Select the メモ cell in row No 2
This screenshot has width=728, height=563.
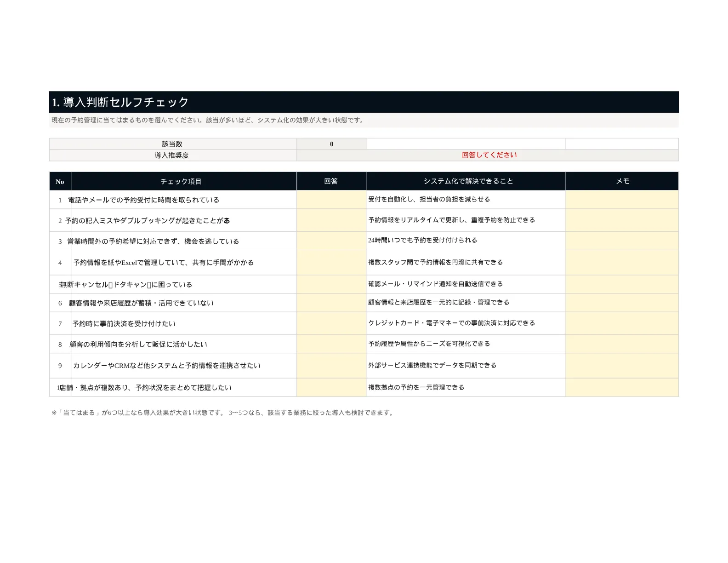point(622,220)
